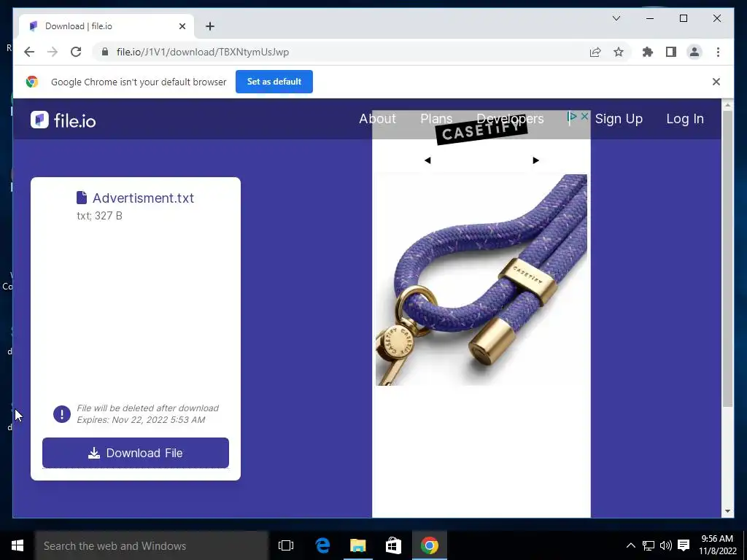The width and height of the screenshot is (747, 560).
Task: Expand the tab search chevron
Action: pos(616,18)
